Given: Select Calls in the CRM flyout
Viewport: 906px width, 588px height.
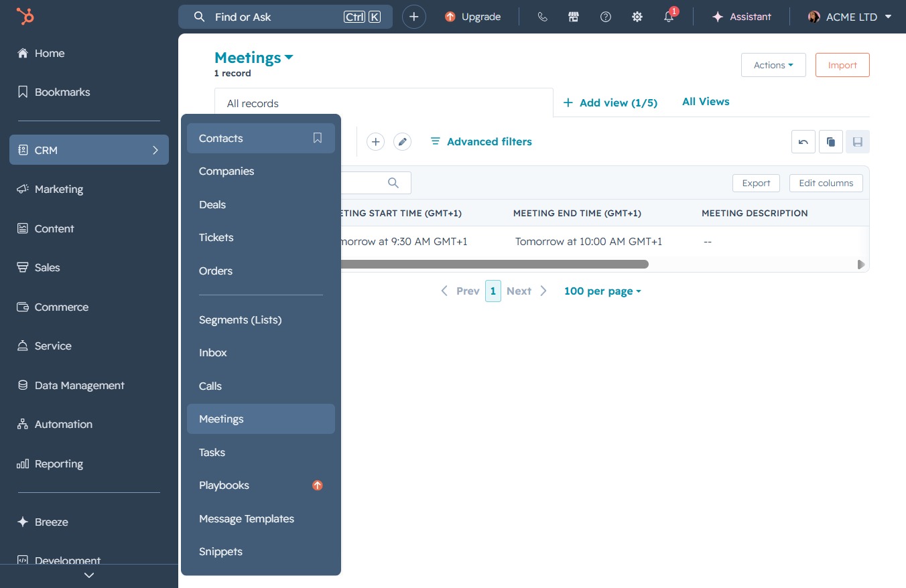Looking at the screenshot, I should [x=261, y=386].
